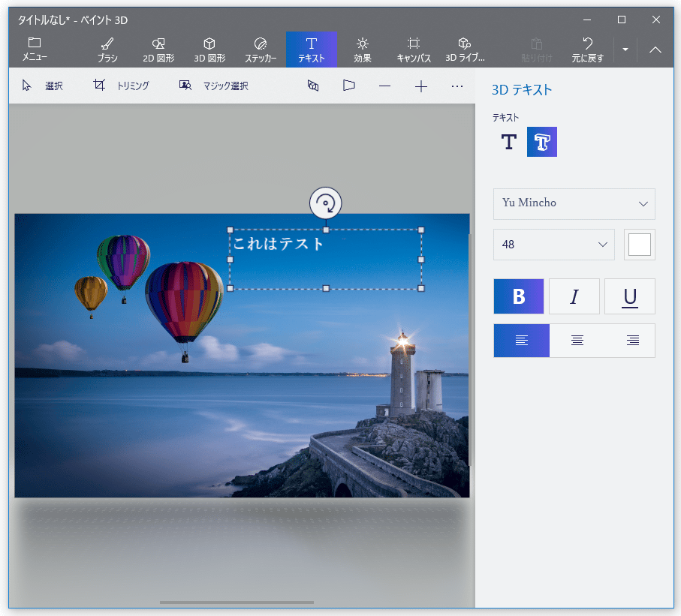Open the キャンバス canvas tab

(414, 49)
